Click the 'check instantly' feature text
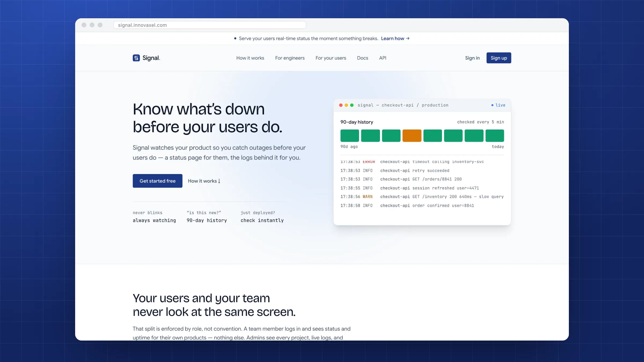This screenshot has height=362, width=644. 262,220
